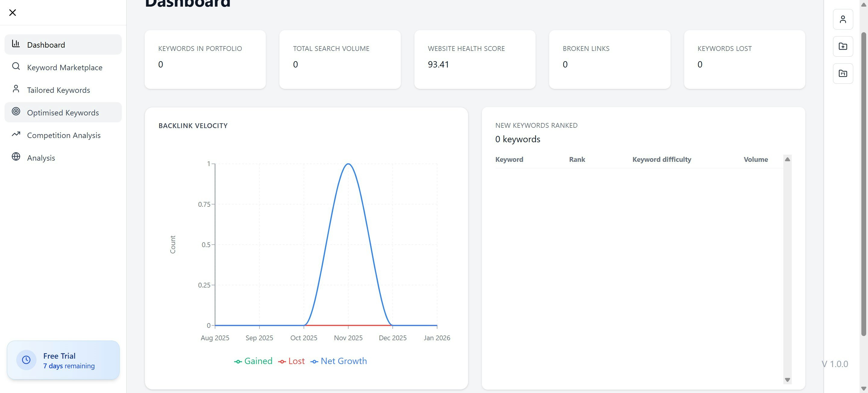868x393 pixels.
Task: Open Keyword Marketplace menu item
Action: [x=65, y=68]
